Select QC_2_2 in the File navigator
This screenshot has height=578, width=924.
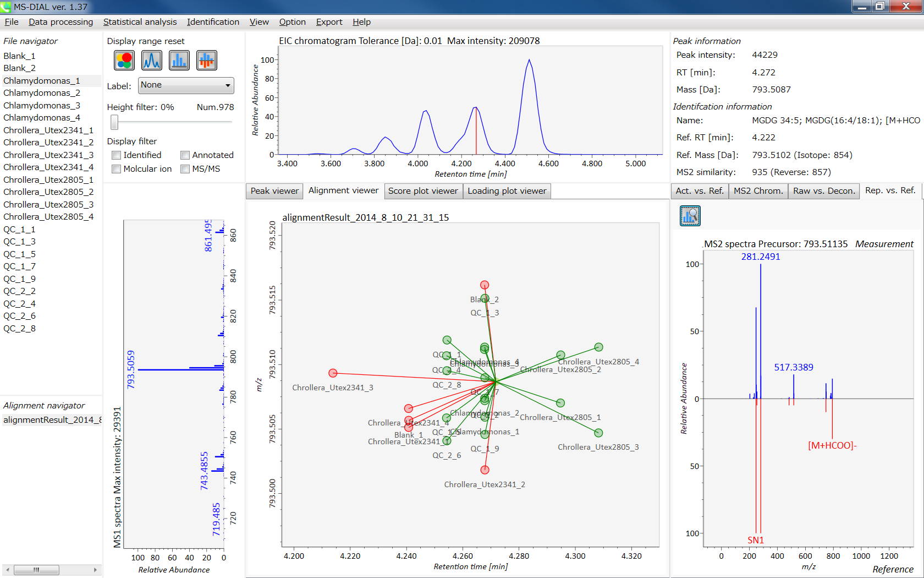[x=19, y=291]
